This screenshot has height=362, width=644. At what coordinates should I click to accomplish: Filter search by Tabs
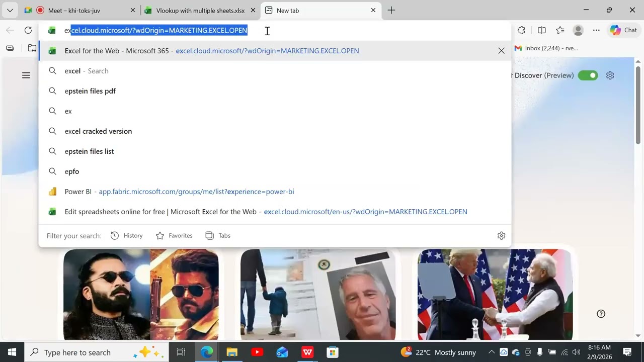(218, 235)
